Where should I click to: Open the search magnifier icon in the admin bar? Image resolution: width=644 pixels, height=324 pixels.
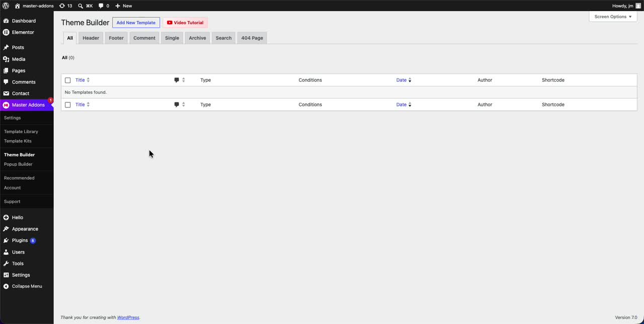click(x=80, y=6)
